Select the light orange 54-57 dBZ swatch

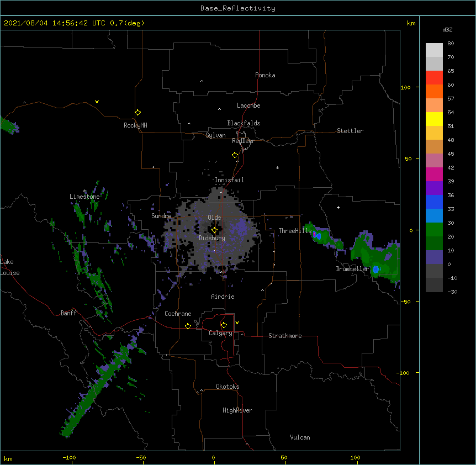[434, 105]
